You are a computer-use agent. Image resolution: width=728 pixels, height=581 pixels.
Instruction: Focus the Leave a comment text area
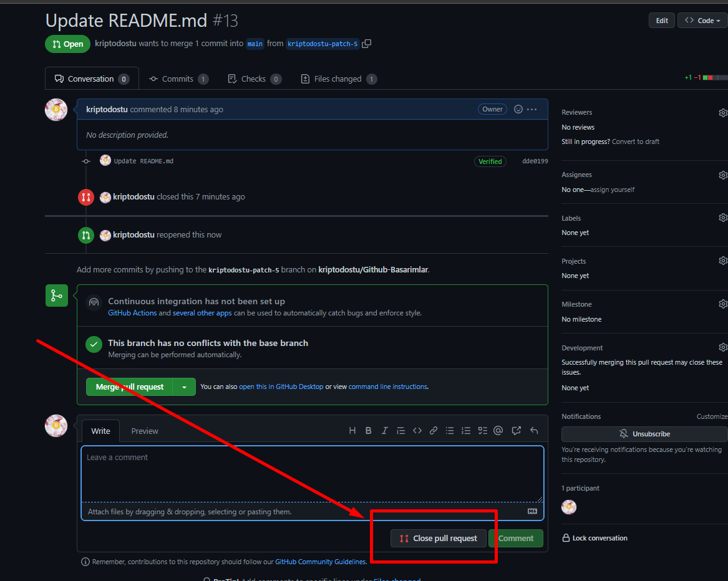(x=312, y=474)
